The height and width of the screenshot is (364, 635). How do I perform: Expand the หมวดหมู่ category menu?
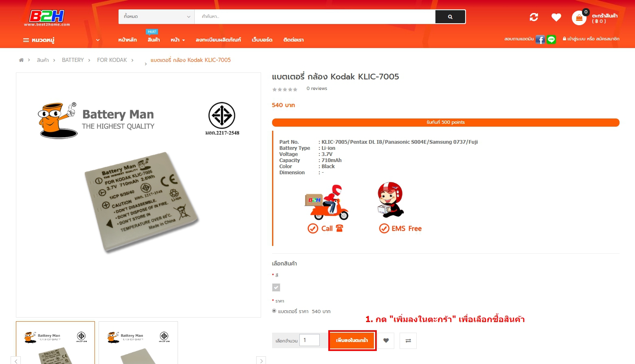pos(61,40)
